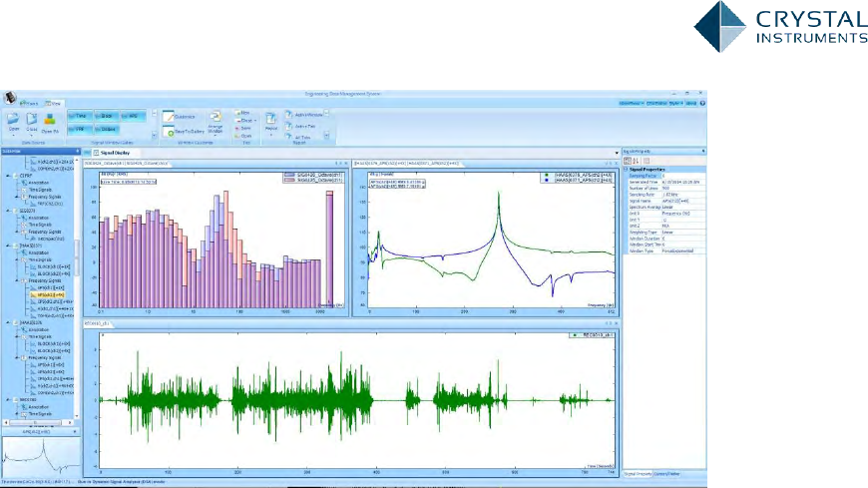Viewport: 868px width, 488px height.
Task: Select the Time signal window gallery item
Action: [x=79, y=117]
